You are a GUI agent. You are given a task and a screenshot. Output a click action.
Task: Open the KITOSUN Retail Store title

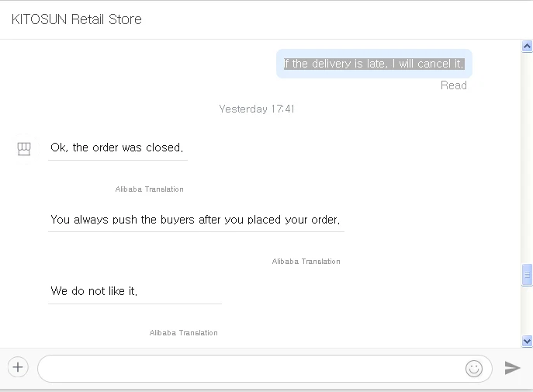pyautogui.click(x=77, y=19)
